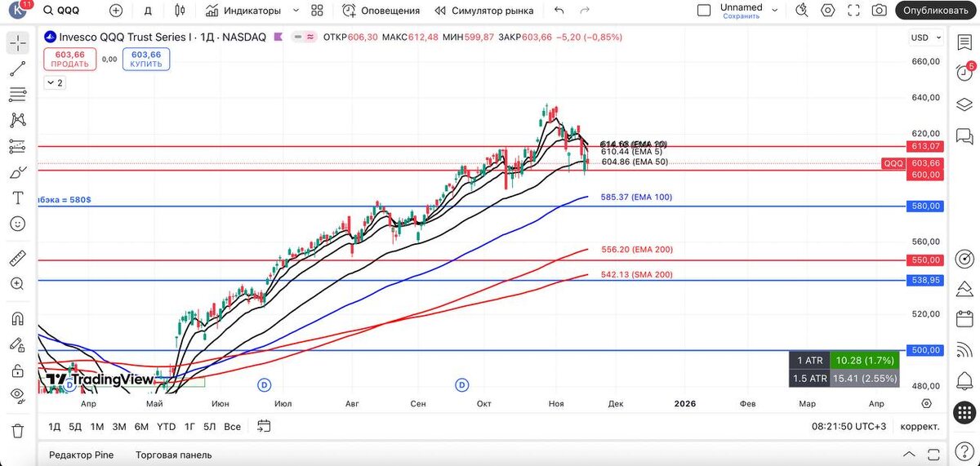
Task: Select the 5Д date range
Action: [75, 426]
